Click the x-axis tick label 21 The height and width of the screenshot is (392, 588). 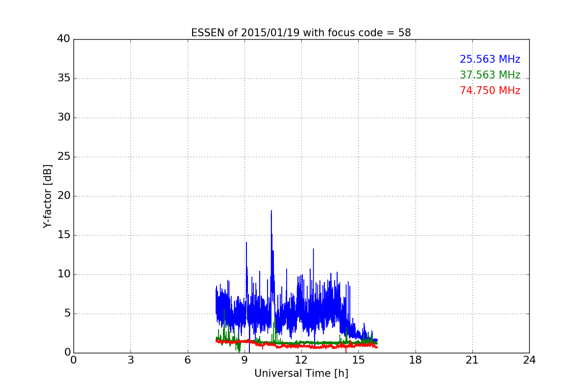[x=472, y=360]
